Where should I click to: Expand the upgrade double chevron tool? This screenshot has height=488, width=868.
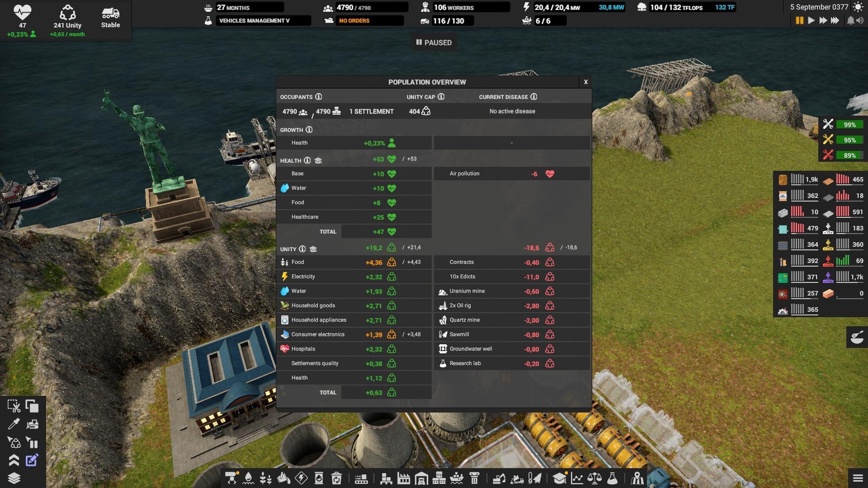(x=14, y=460)
